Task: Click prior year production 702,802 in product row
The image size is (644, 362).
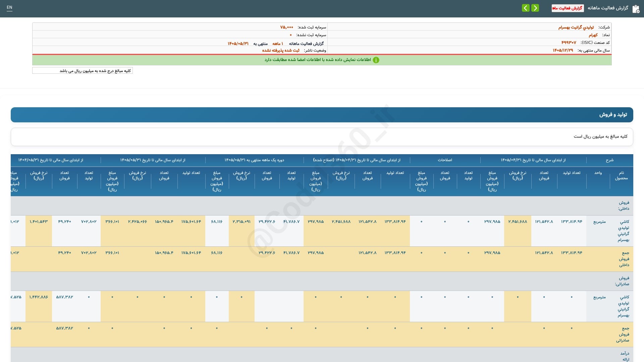Action: (89, 222)
